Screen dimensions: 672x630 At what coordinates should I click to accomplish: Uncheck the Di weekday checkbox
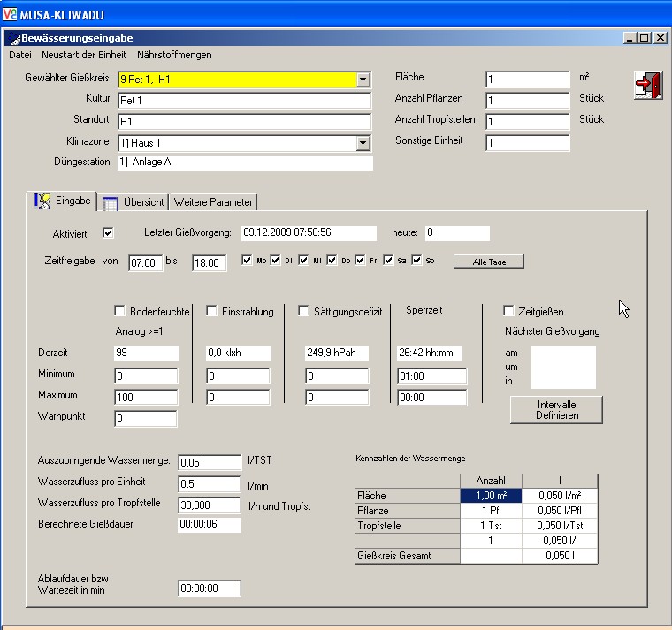point(275,260)
